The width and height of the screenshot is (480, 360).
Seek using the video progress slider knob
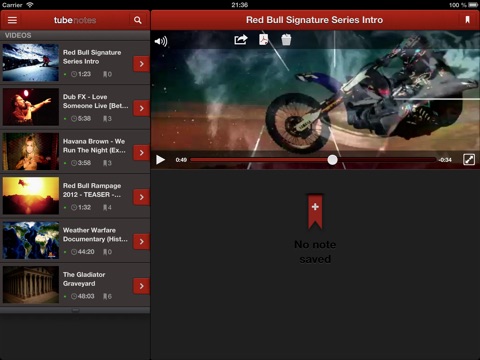tap(332, 160)
